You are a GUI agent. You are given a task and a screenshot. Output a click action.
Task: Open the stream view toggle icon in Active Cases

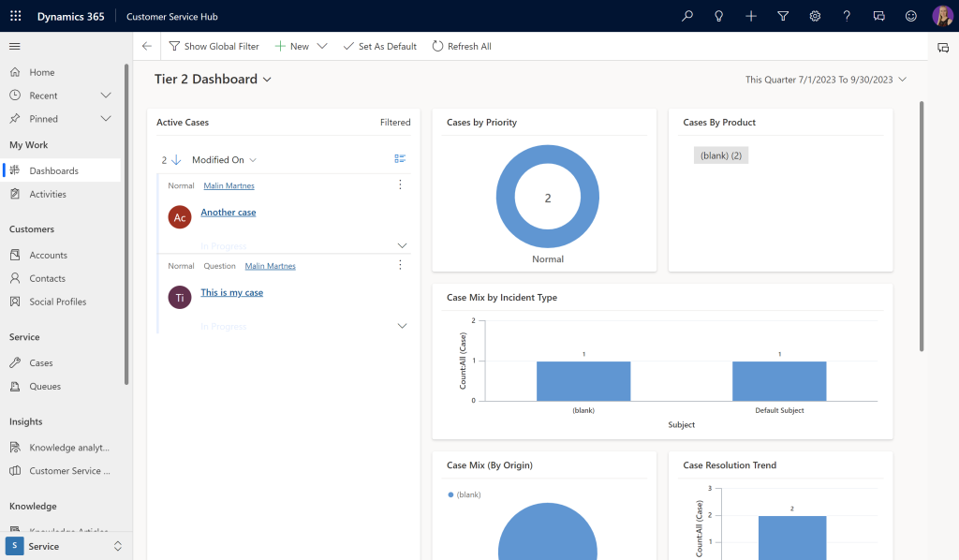(x=400, y=159)
